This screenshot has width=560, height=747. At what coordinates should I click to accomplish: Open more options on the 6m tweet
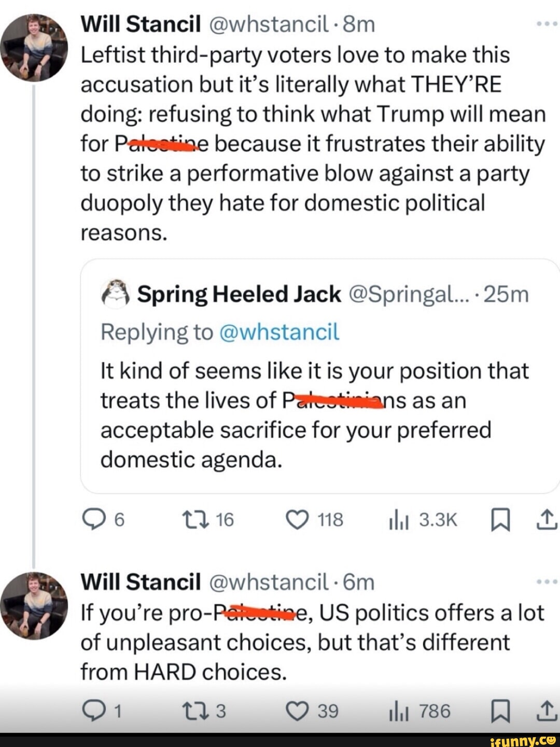547,582
